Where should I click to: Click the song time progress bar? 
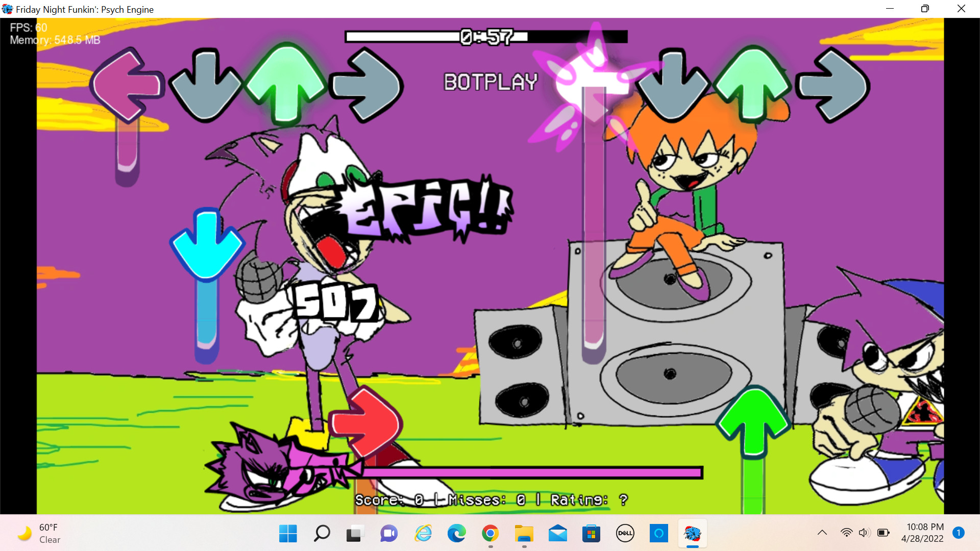486,37
